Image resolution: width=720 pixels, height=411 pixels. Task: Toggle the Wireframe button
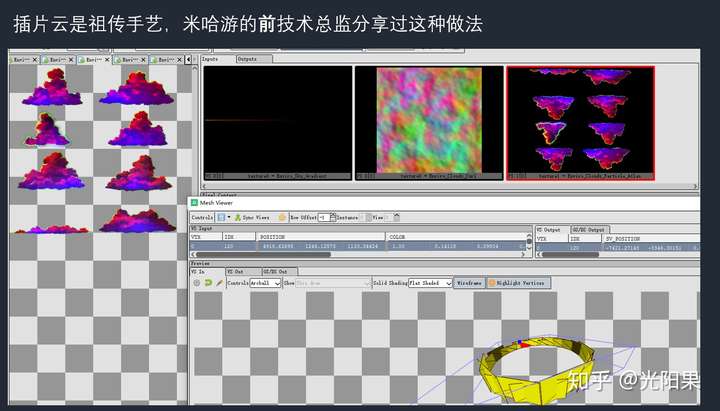pos(469,283)
